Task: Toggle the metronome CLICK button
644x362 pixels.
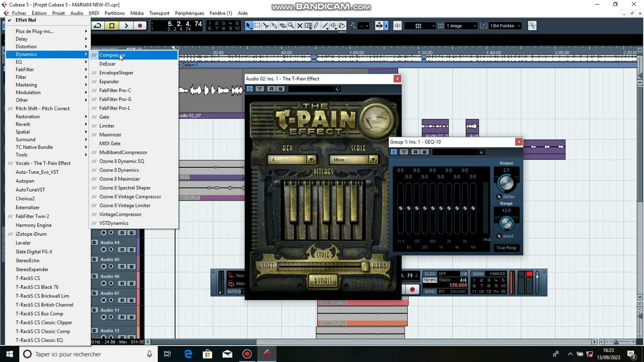Action: (x=430, y=274)
